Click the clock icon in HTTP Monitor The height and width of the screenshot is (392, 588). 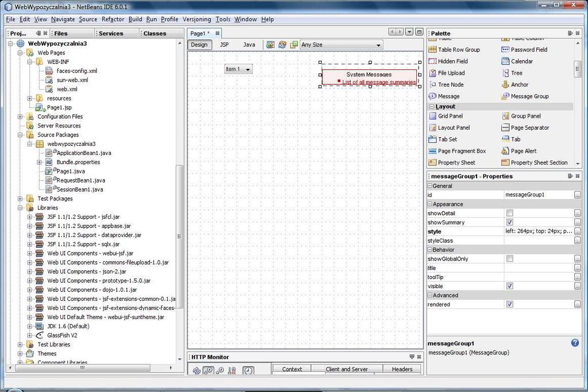point(248,370)
